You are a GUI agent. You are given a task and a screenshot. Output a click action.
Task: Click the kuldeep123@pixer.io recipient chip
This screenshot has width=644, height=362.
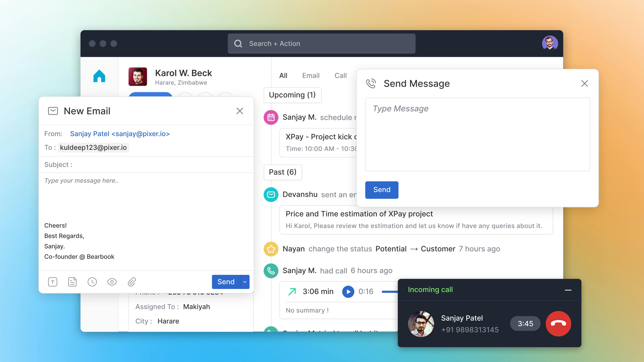(93, 147)
